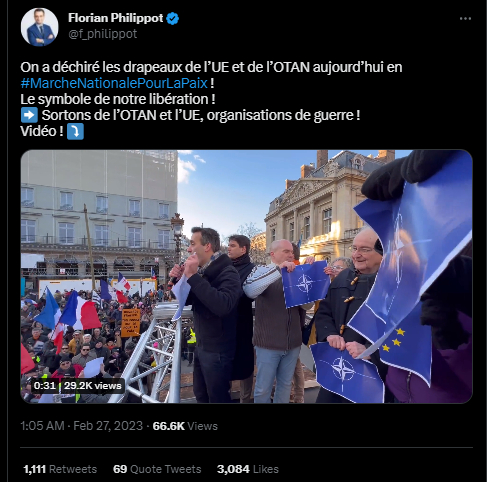Open the 1:05 AM tweet timestamp
This screenshot has height=482, width=487.
pos(42,426)
